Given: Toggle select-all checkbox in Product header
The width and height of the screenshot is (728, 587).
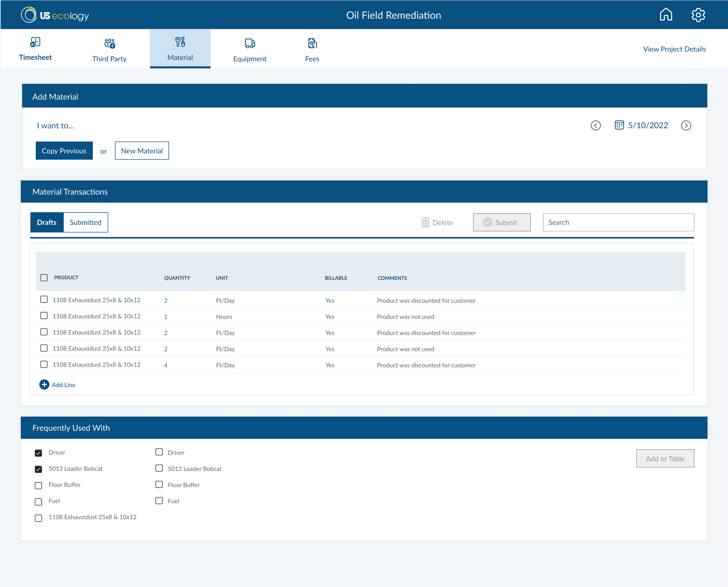Looking at the screenshot, I should pos(44,278).
